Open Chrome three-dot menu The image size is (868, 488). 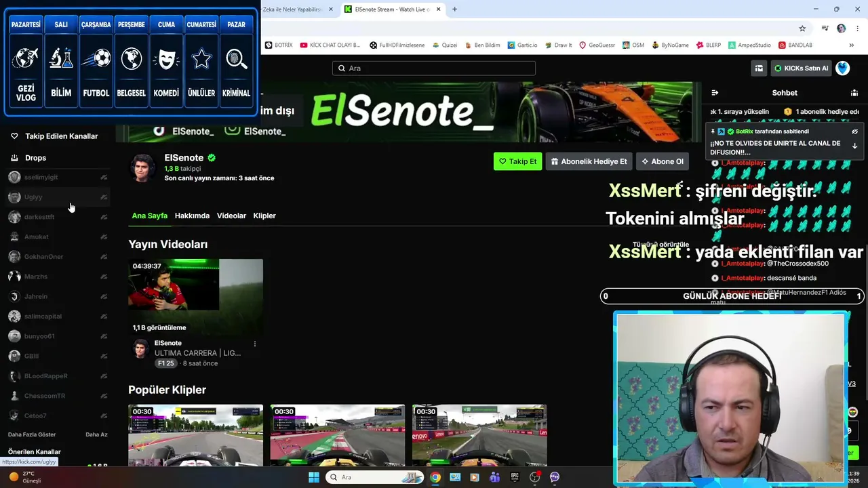[x=857, y=28]
